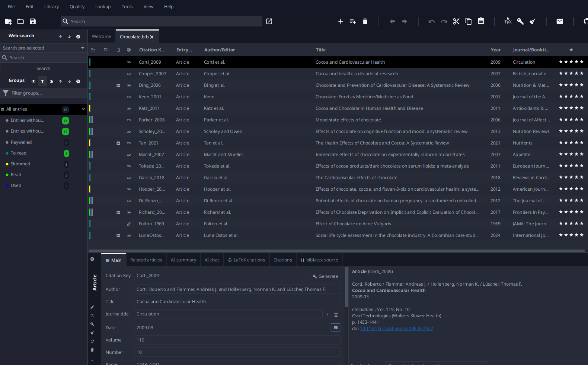Click the magnifier icon in the entry editor sidebar
The image size is (588, 365).
[x=92, y=316]
